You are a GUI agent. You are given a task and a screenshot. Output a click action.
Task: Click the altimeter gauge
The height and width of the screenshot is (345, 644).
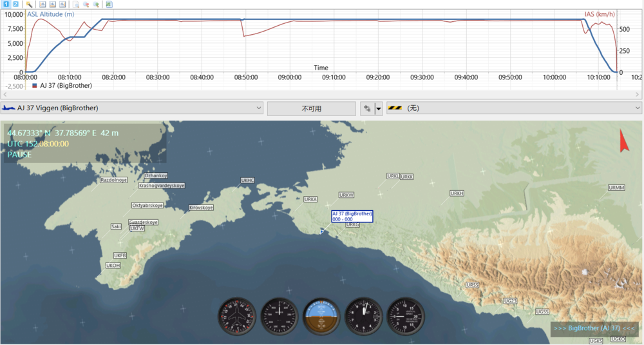(x=363, y=317)
